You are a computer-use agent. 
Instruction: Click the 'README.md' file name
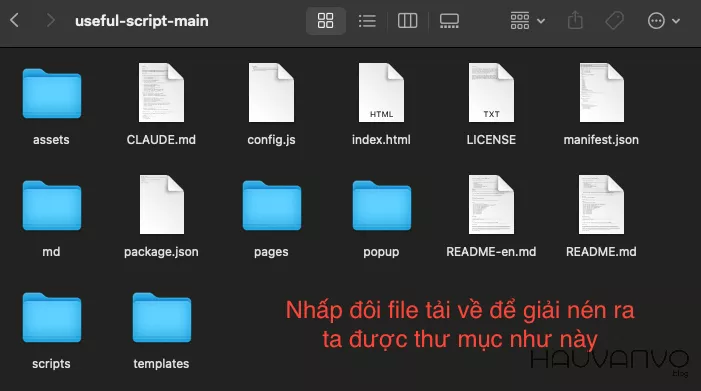601,252
